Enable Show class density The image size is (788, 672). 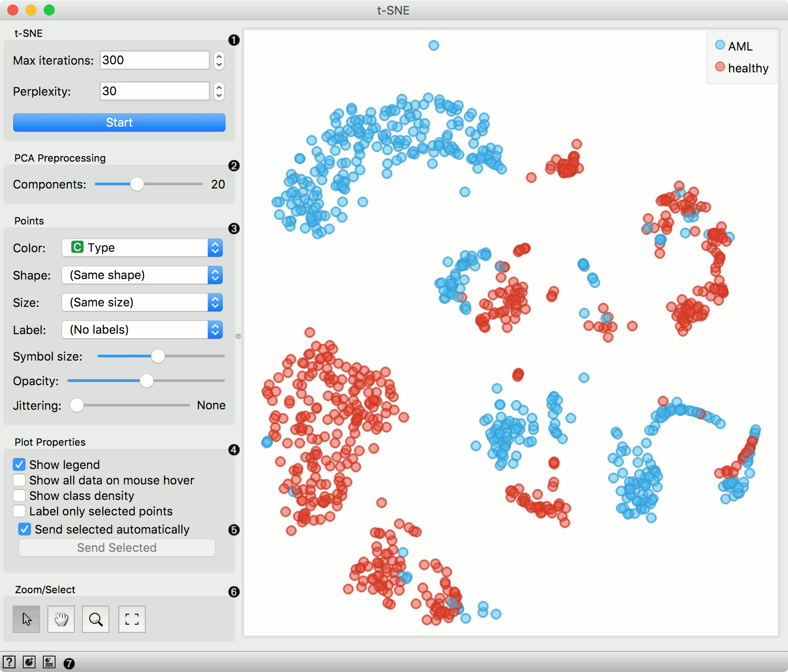click(19, 495)
